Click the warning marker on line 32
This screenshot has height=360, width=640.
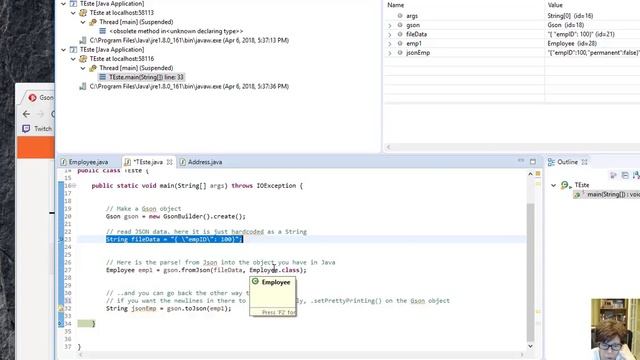coord(61,309)
